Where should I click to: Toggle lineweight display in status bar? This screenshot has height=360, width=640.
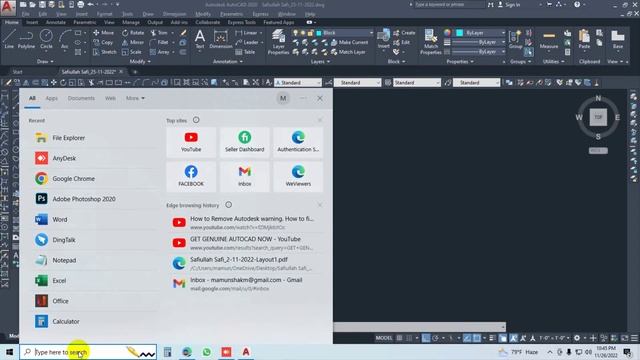(x=492, y=338)
